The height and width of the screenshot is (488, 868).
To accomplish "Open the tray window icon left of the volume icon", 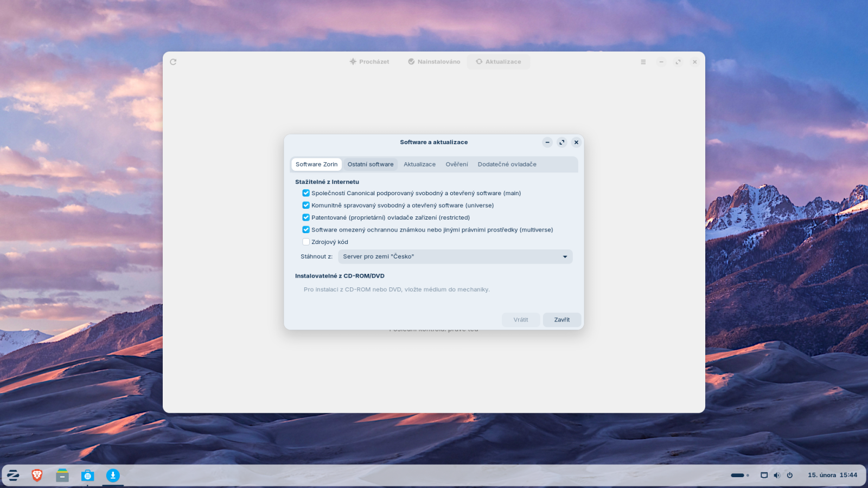I will pyautogui.click(x=764, y=476).
